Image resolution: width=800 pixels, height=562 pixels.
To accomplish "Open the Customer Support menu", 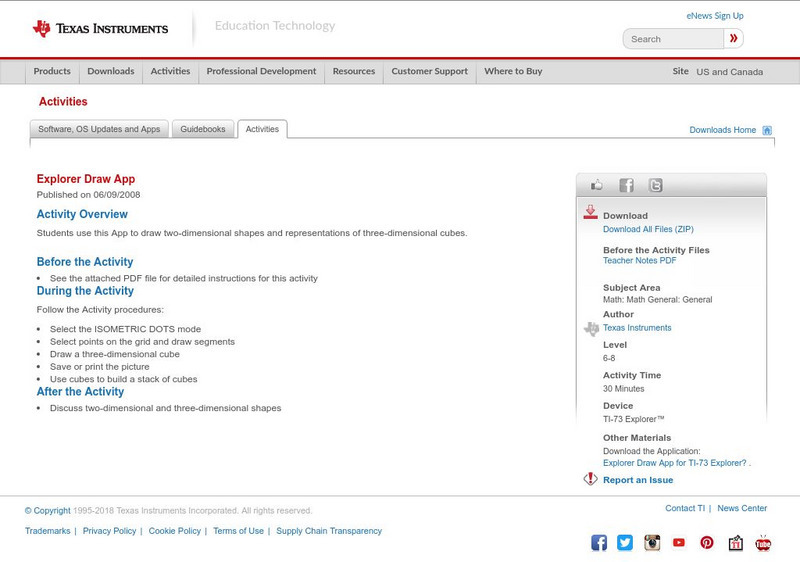I will (x=430, y=71).
